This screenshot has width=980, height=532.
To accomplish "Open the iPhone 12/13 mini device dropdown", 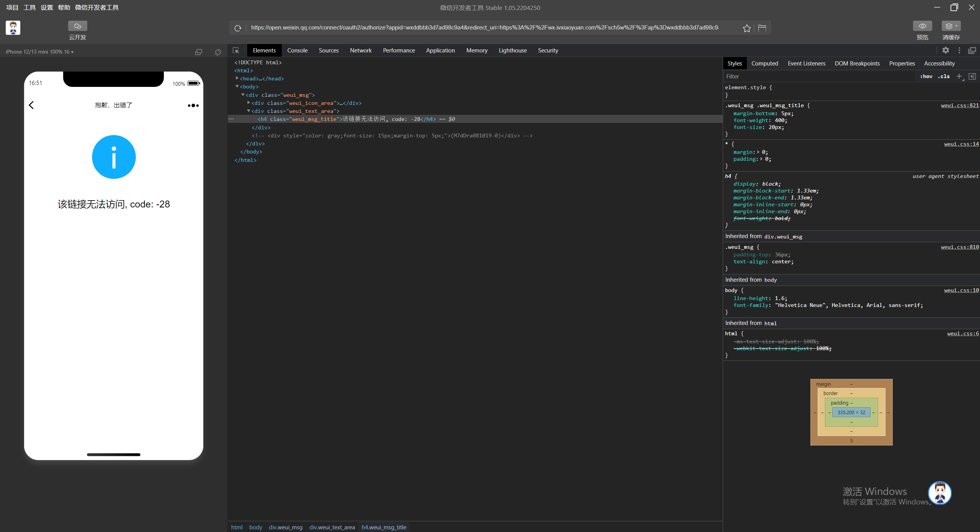I will 40,52.
